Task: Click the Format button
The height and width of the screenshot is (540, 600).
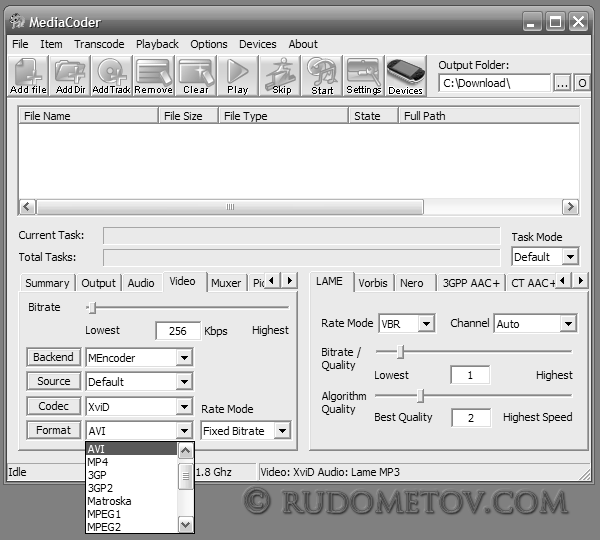Action: coord(54,430)
